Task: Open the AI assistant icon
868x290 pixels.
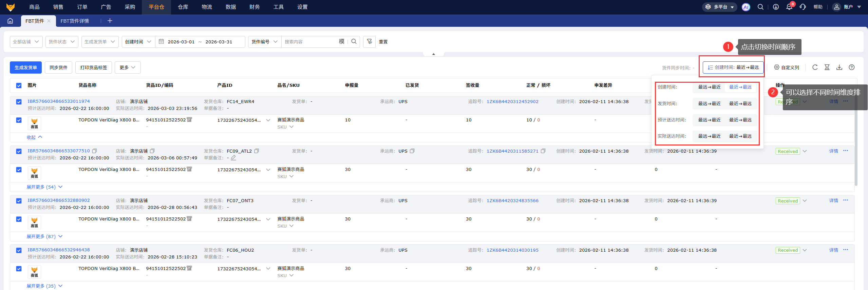Action: click(x=746, y=7)
